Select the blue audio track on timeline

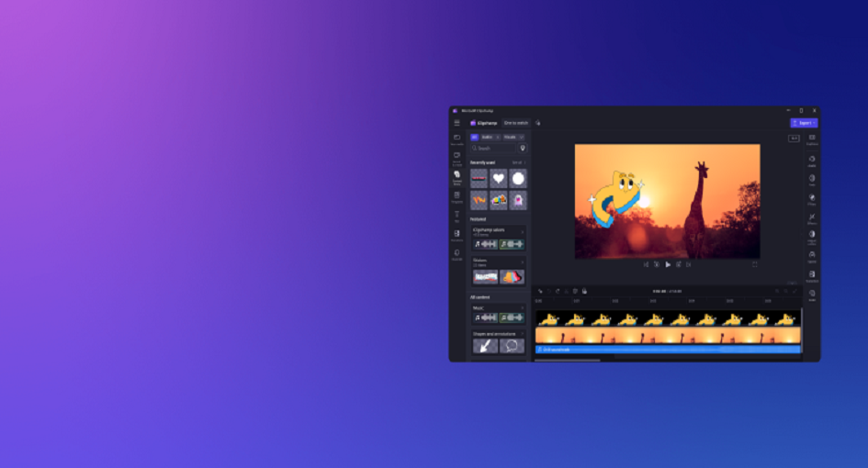point(668,350)
